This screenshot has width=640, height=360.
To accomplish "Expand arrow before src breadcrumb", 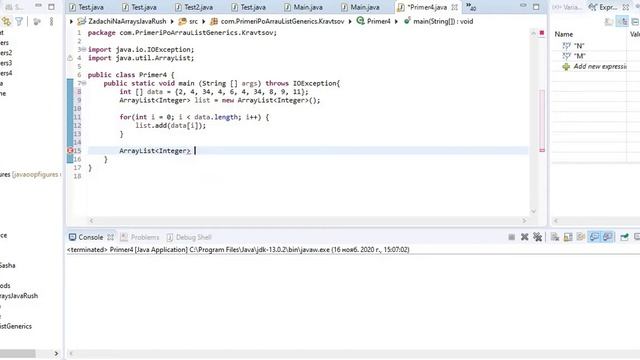I will click(x=172, y=21).
